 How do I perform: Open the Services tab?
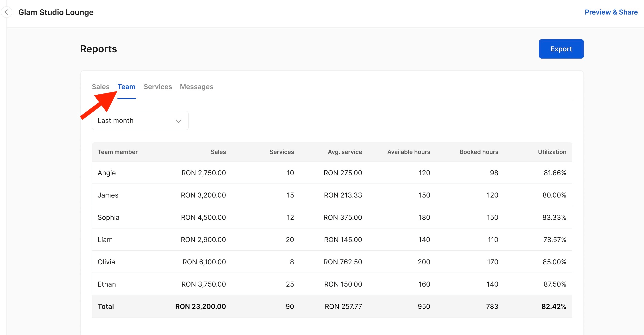(x=157, y=87)
